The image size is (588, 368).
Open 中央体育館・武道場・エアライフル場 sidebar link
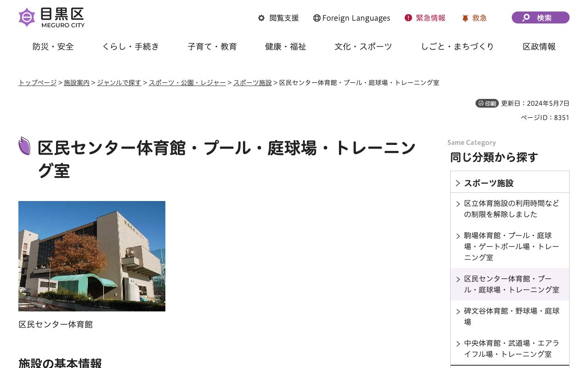click(512, 349)
